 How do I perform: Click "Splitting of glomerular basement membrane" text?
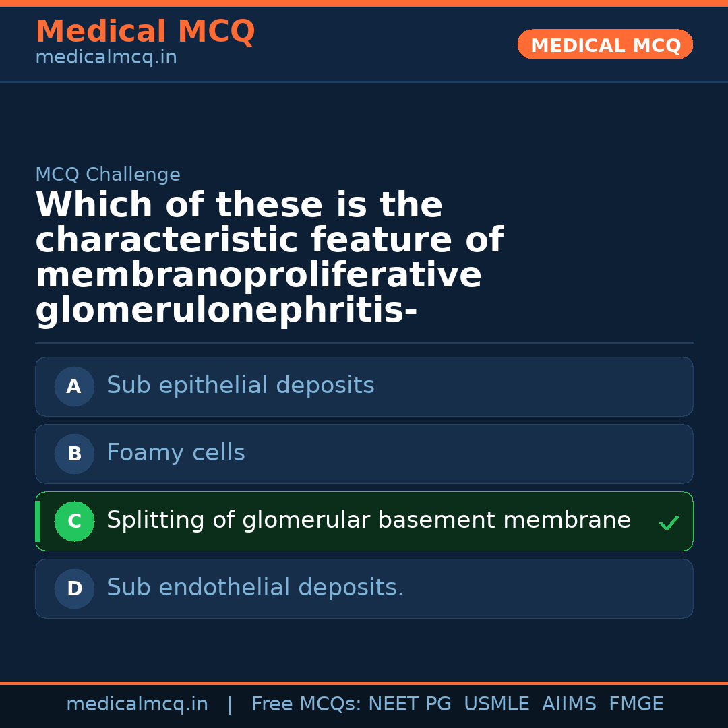click(368, 520)
